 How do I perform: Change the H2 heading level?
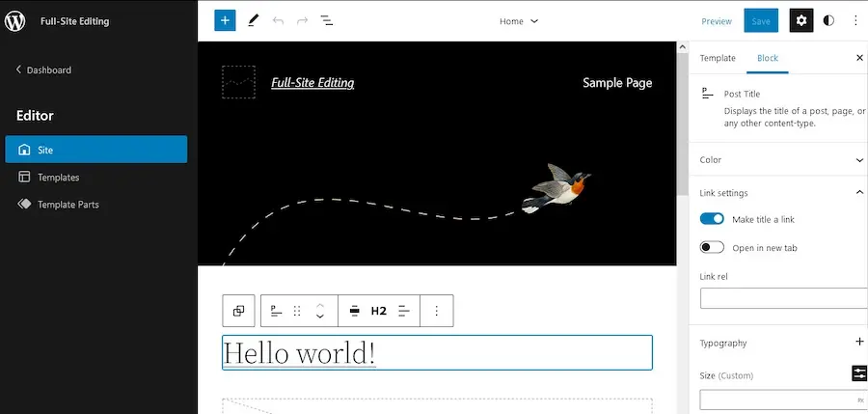coord(379,311)
